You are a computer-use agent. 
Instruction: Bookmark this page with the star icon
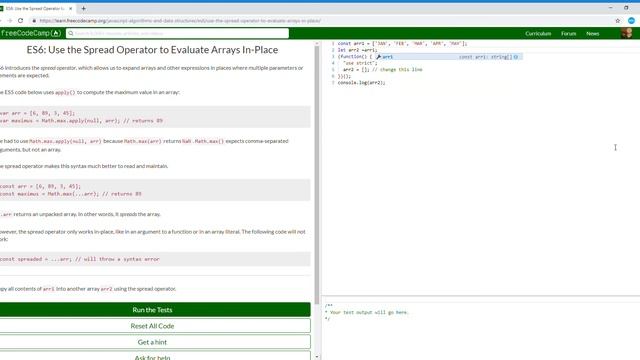click(618, 20)
